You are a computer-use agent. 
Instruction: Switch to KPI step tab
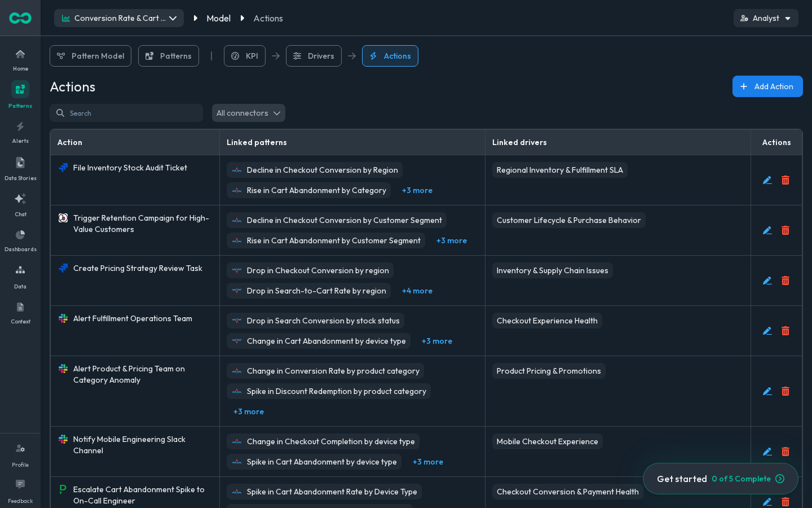[245, 56]
